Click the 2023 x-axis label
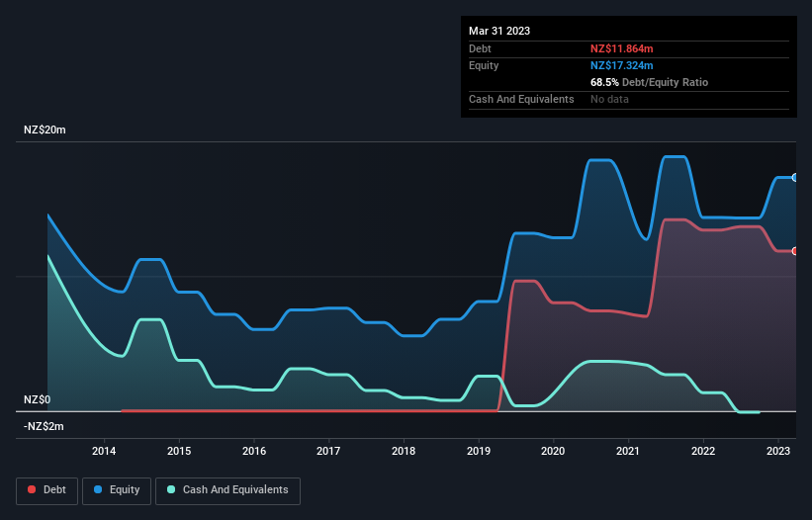 click(778, 451)
